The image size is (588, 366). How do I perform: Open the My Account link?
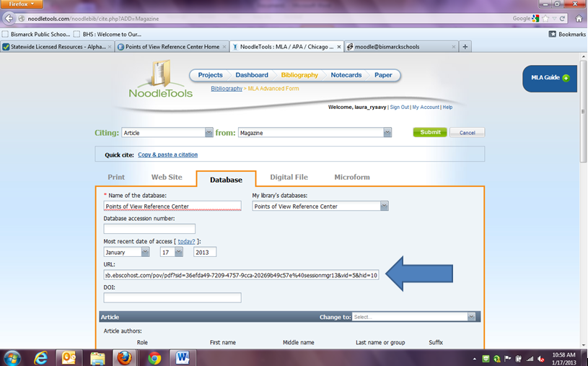pyautogui.click(x=426, y=107)
